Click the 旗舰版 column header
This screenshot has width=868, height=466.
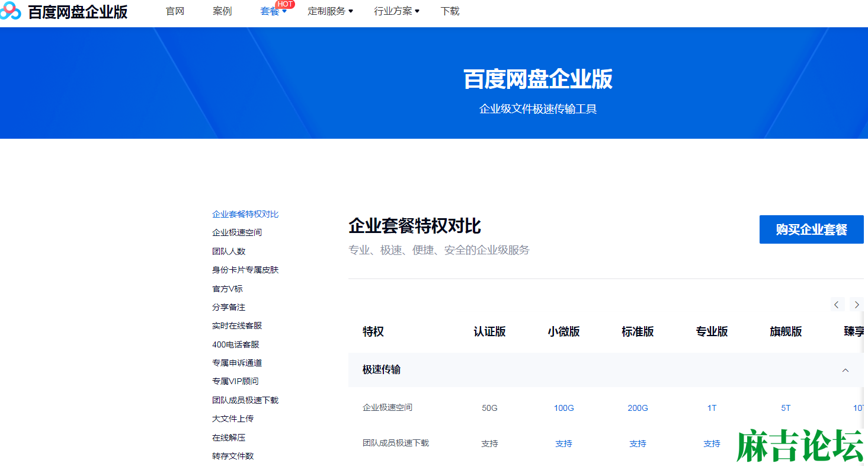tap(786, 331)
